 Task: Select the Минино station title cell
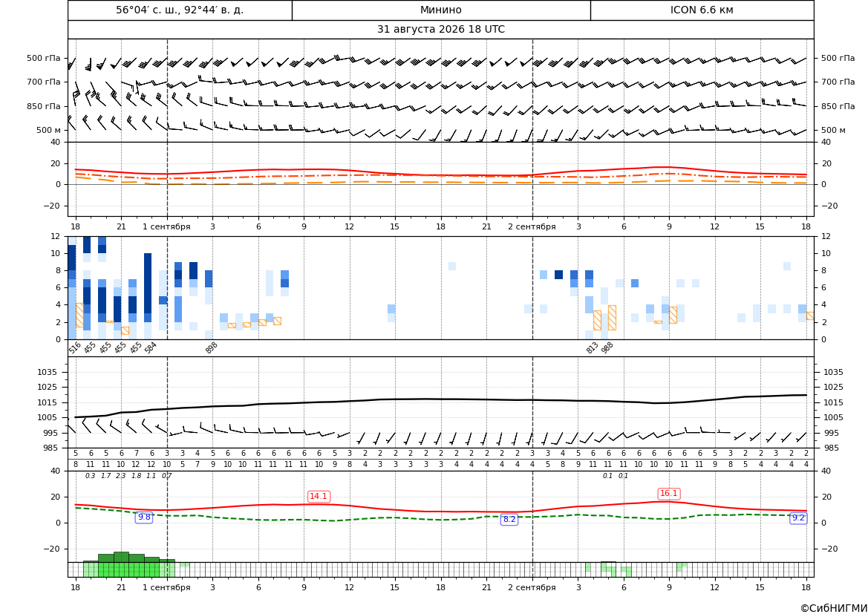[x=441, y=10]
